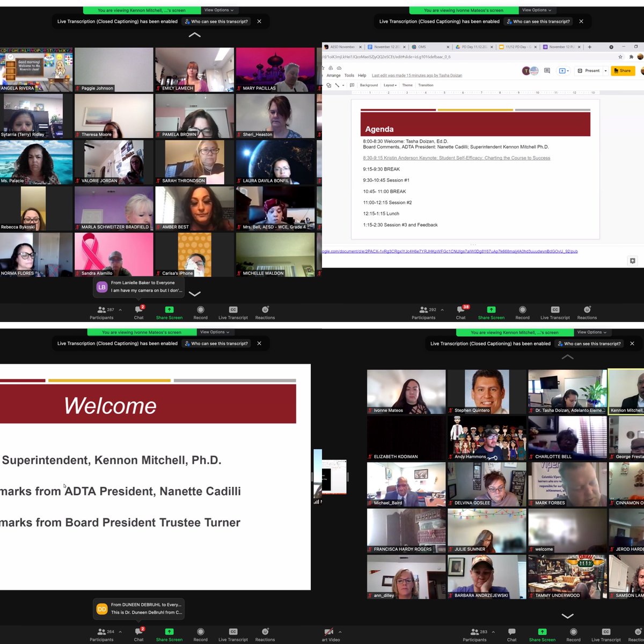This screenshot has height=644, width=644.
Task: Open the Reactions menu in Zoom
Action: (x=265, y=313)
